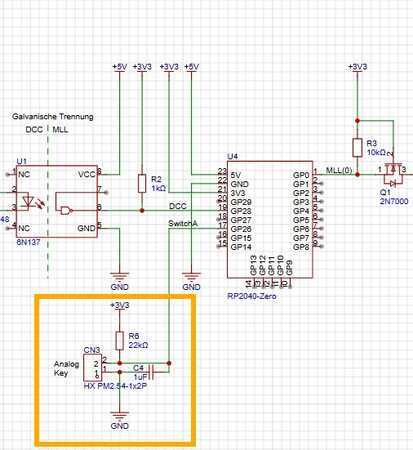Select the SwitchA net label

pos(183,224)
